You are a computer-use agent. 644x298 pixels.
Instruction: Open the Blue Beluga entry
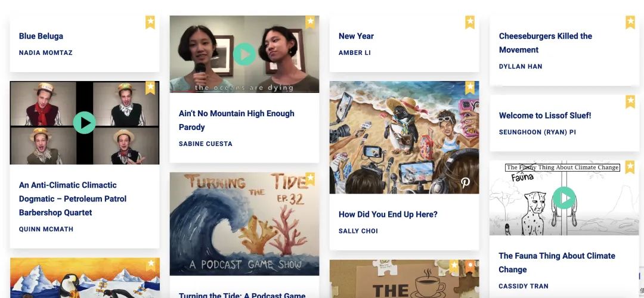41,36
